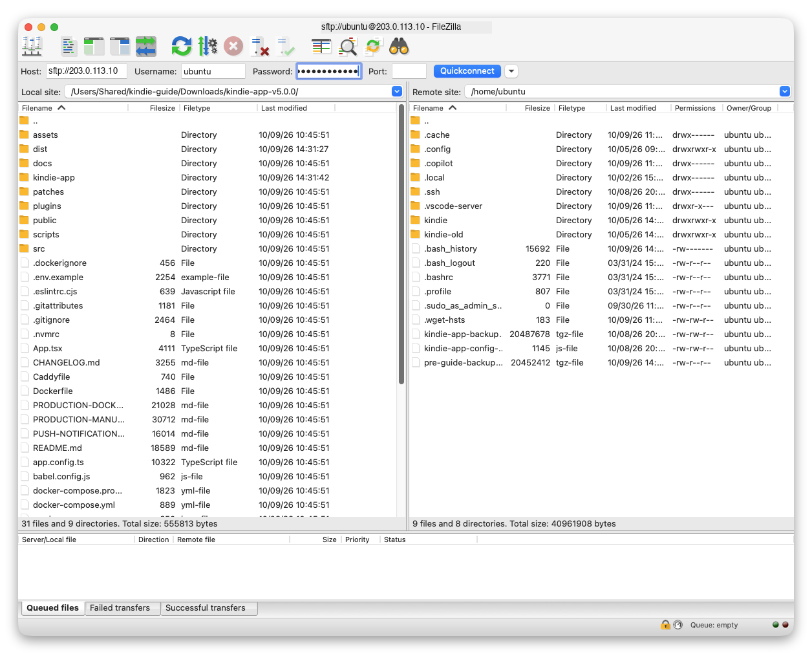Viewport: 812px width, 654px height.
Task: Open the directory listing filters dialog
Action: point(321,47)
